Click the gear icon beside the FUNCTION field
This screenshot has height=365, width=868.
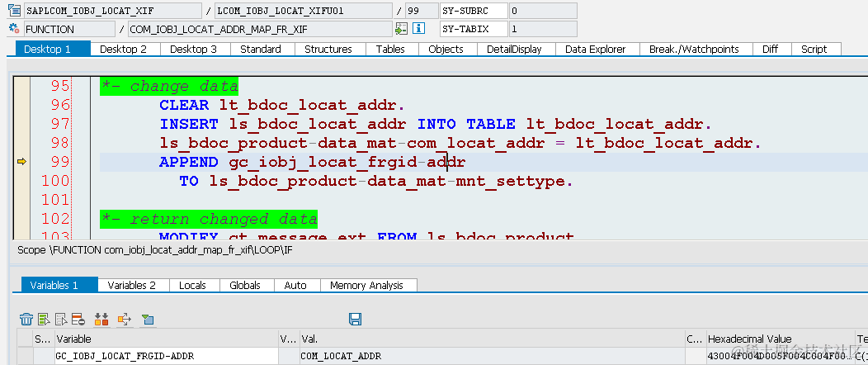pyautogui.click(x=14, y=28)
